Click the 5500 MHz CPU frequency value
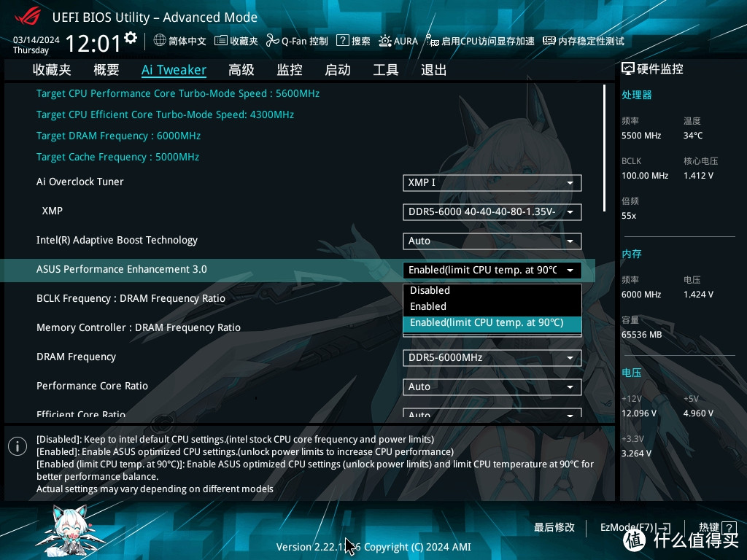This screenshot has width=747, height=560. pos(641,136)
